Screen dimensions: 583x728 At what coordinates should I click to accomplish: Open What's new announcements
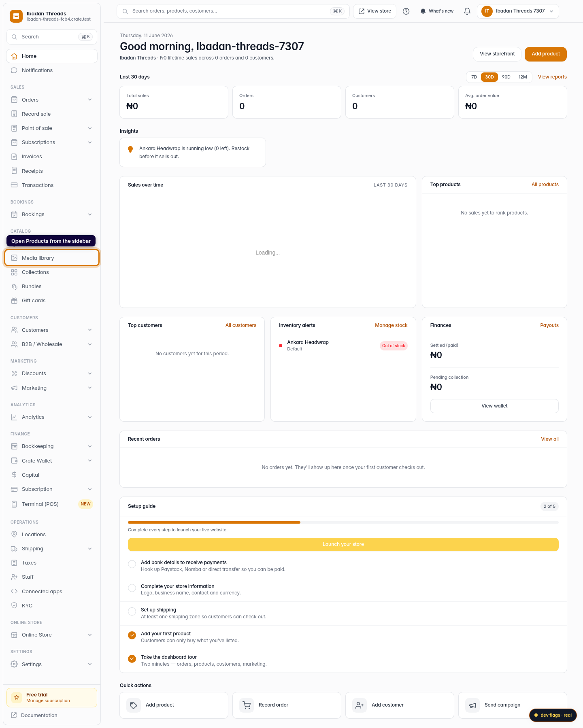pyautogui.click(x=436, y=11)
